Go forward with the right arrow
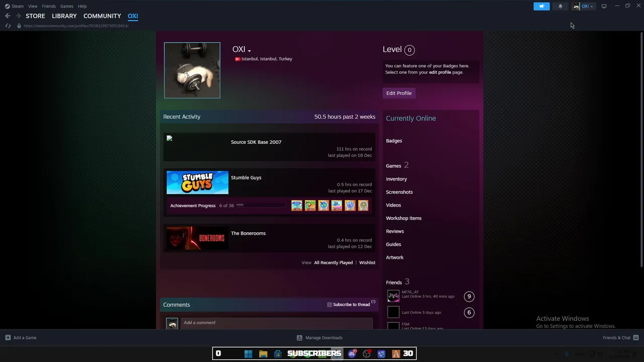 (18, 16)
